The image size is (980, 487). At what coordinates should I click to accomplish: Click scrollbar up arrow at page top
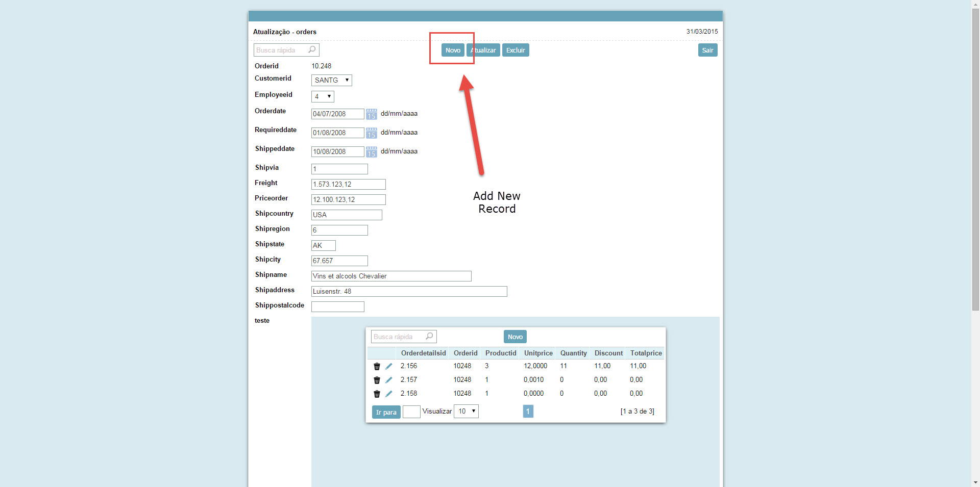tap(975, 4)
